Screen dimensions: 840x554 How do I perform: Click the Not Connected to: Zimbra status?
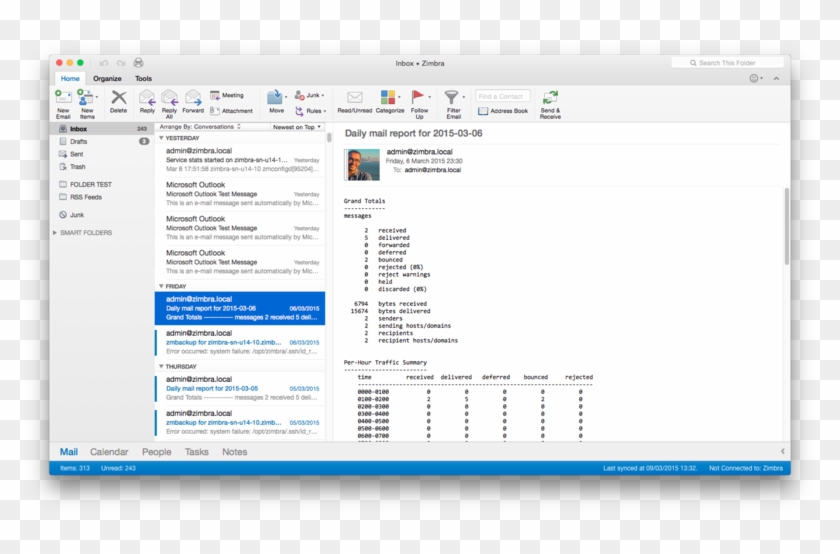click(x=746, y=468)
